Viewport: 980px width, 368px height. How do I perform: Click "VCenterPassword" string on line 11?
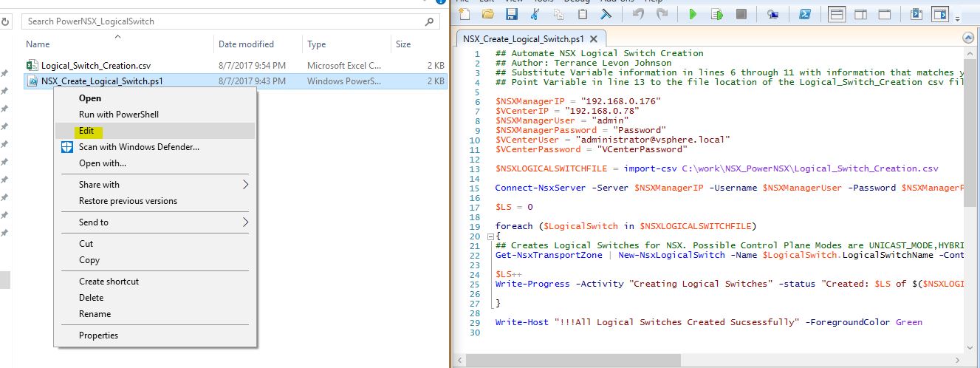point(642,149)
